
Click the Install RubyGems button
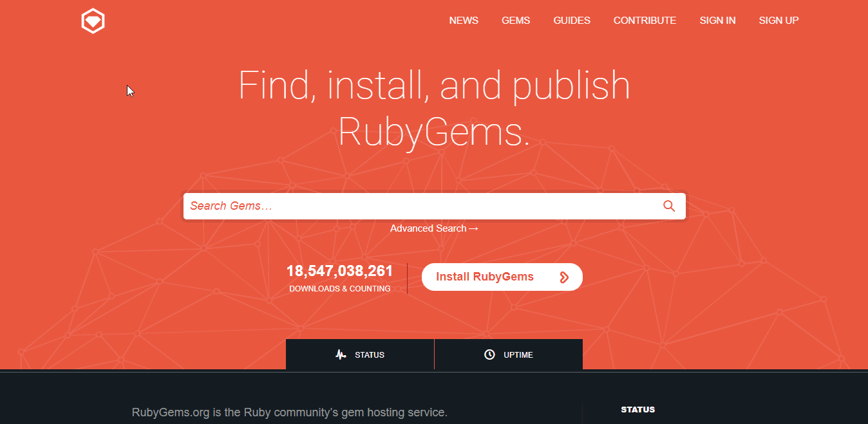click(x=502, y=277)
